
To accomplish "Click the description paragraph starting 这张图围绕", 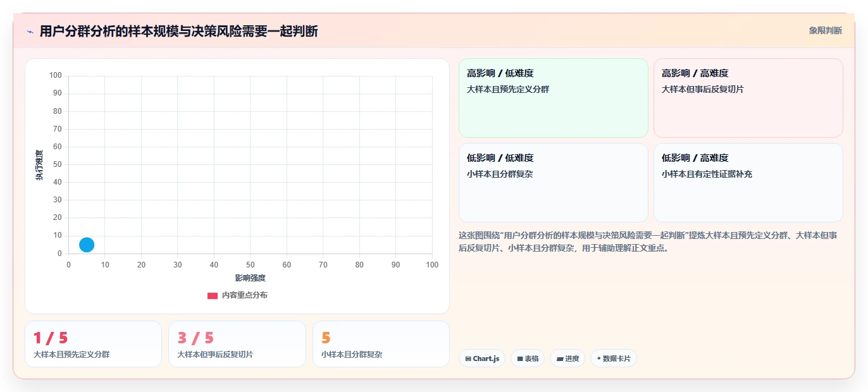I will [648, 242].
